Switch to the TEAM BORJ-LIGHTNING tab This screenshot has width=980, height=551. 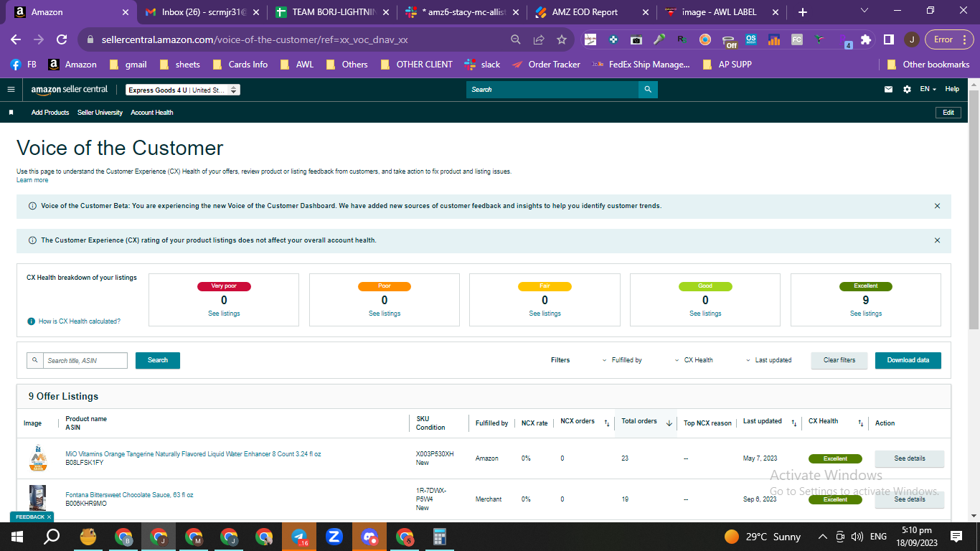click(331, 12)
